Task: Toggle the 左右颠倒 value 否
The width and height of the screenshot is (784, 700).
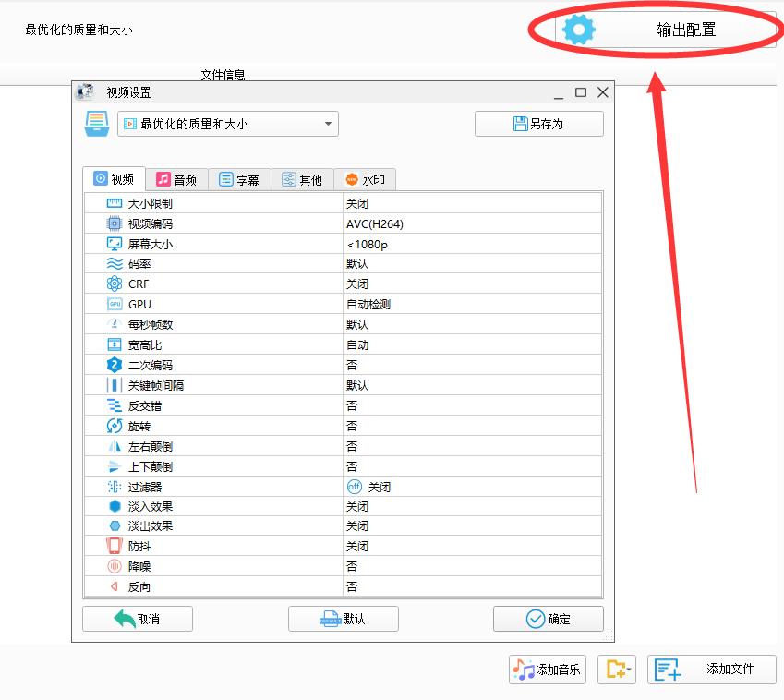Action: coord(352,446)
